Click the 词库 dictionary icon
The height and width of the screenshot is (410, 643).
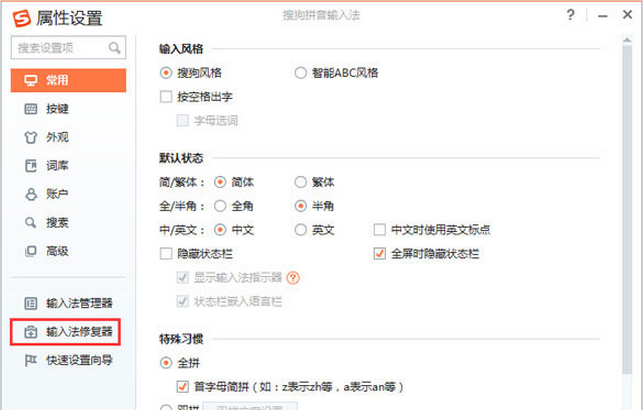click(x=31, y=166)
